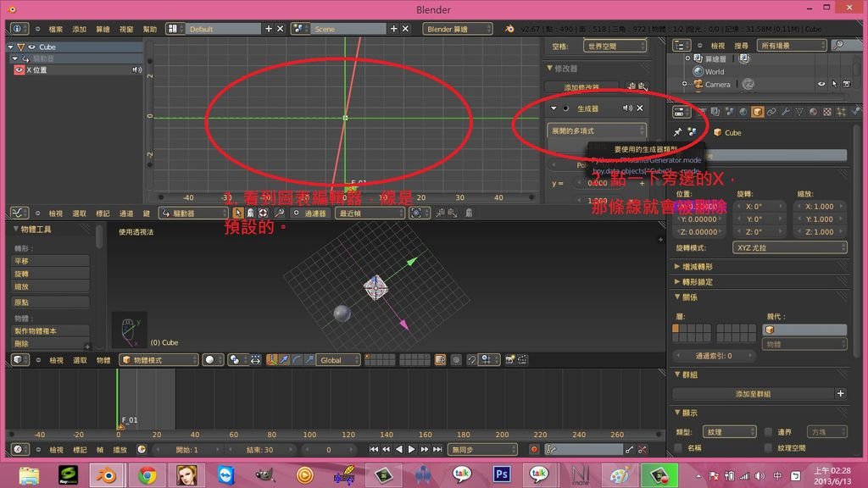Click the Blender logo splash icon
The width and height of the screenshot is (868, 488).
pyautogui.click(x=509, y=29)
